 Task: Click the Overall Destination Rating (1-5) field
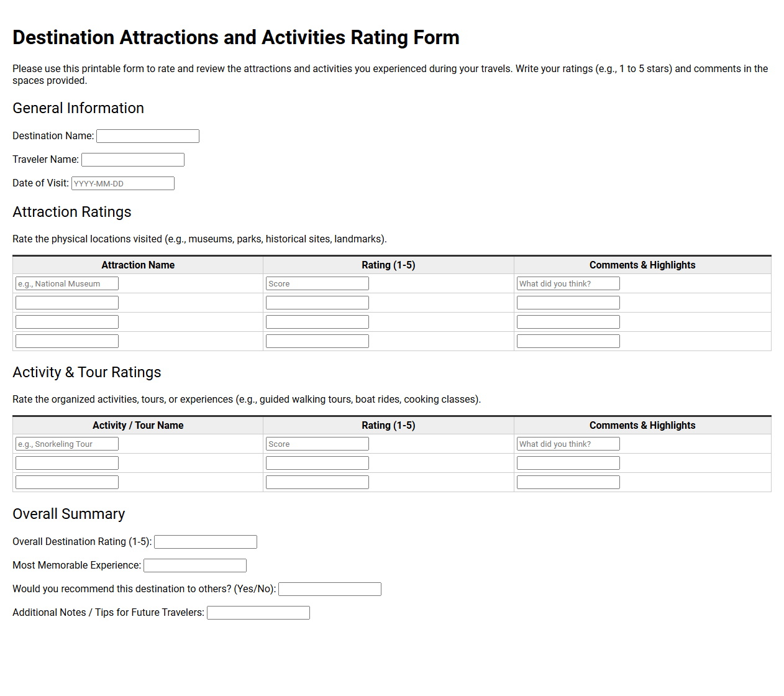(206, 542)
